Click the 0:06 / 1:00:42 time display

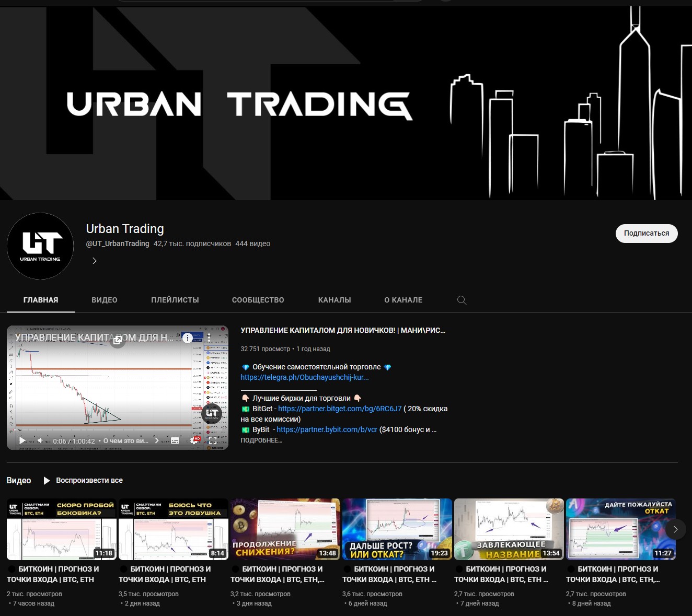point(74,441)
